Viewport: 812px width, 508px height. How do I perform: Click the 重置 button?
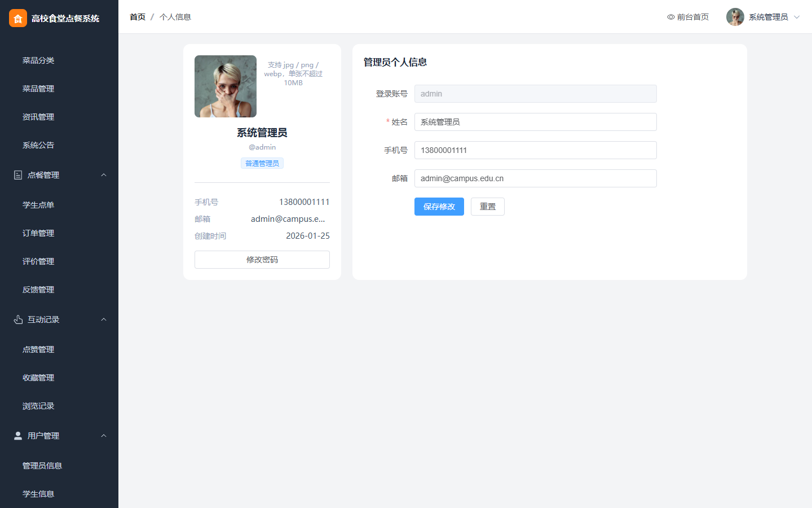pos(488,207)
